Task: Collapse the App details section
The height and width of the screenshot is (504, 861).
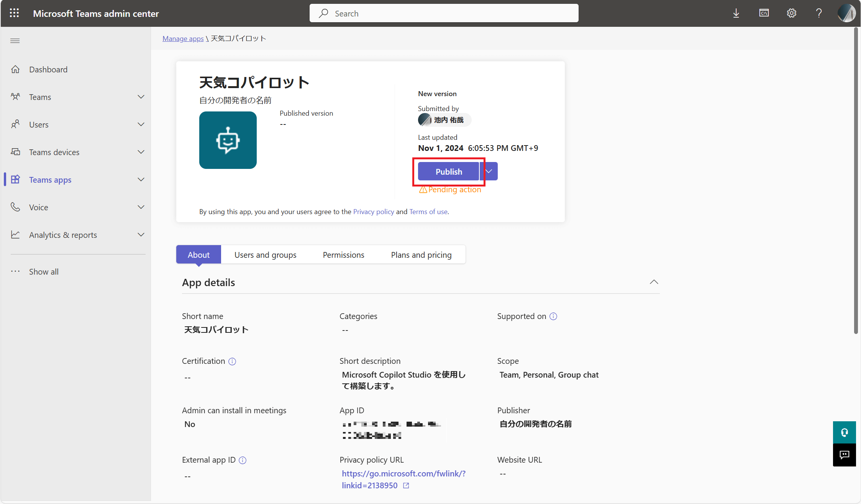Action: point(654,282)
